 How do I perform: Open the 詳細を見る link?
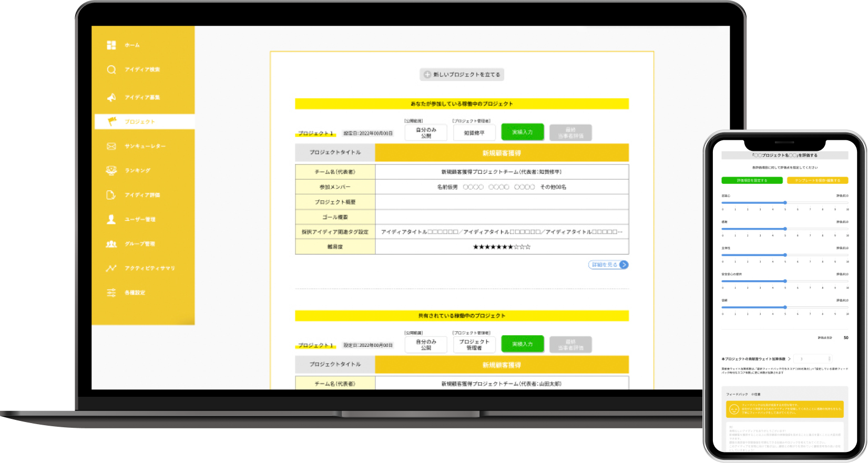click(x=608, y=265)
